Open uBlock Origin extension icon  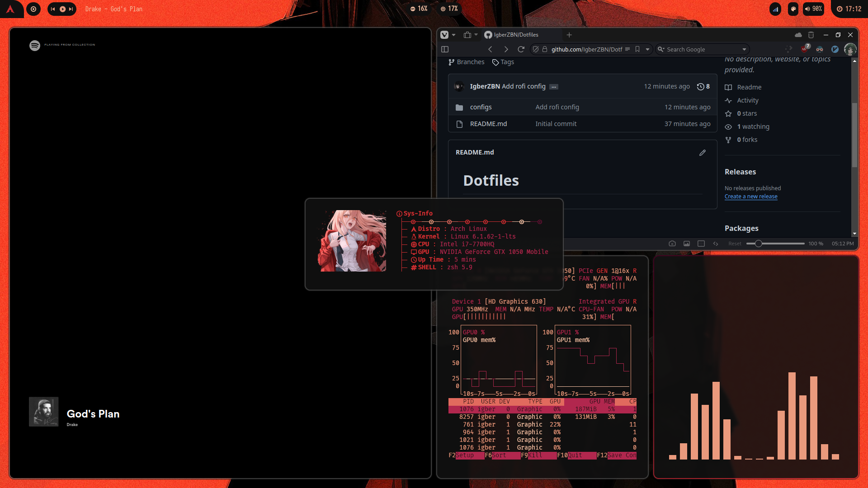[805, 48]
